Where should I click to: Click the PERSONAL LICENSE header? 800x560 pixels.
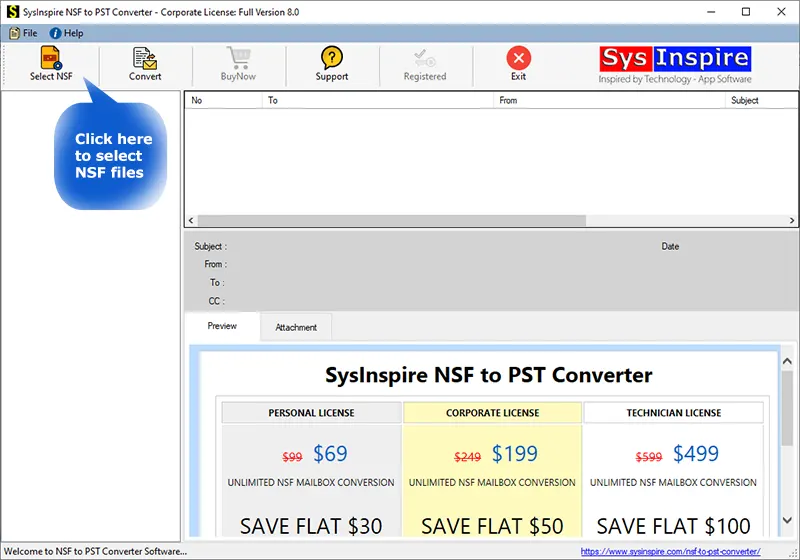311,413
